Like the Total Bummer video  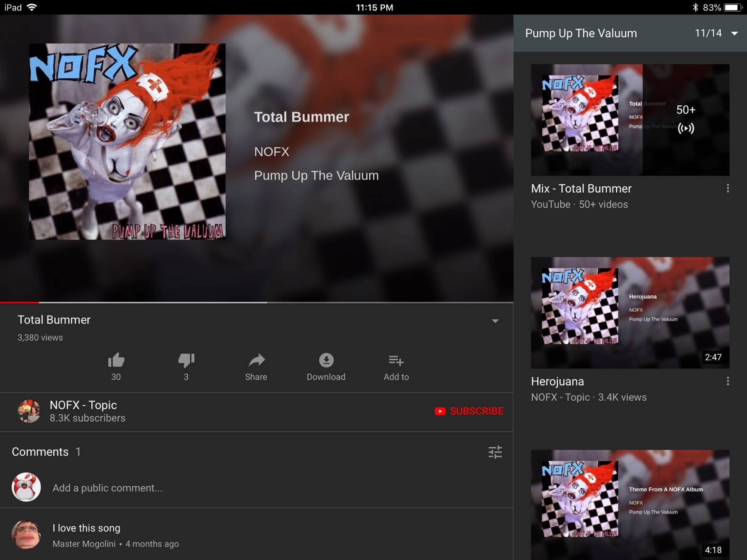(x=116, y=360)
